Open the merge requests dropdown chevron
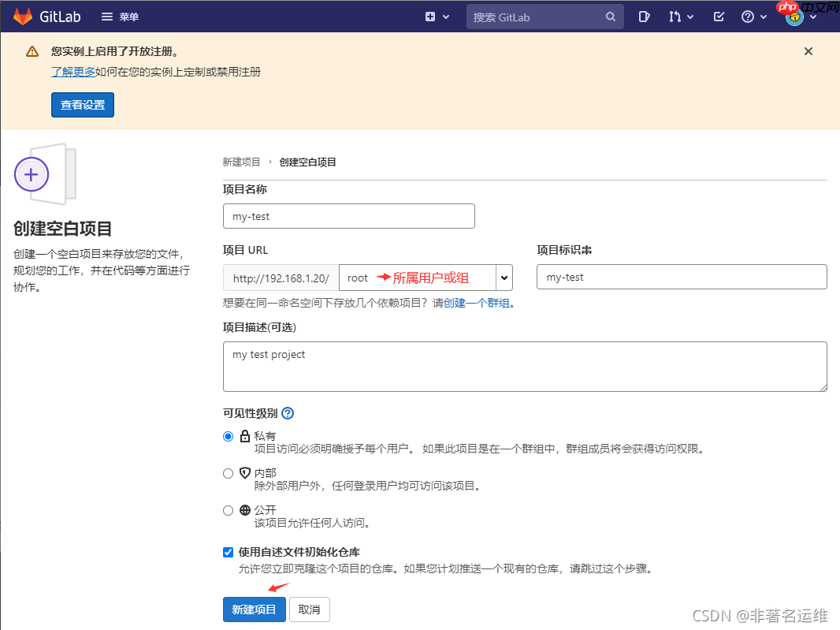 click(x=689, y=16)
